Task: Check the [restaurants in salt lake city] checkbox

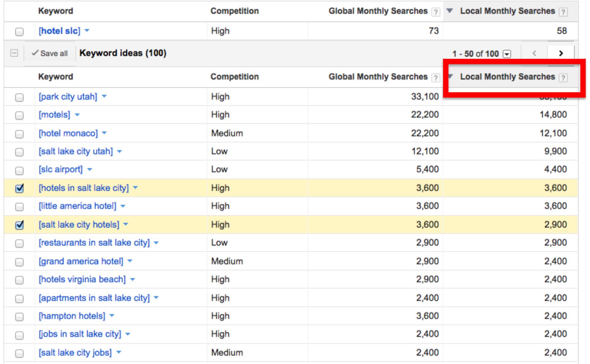Action: click(x=19, y=243)
